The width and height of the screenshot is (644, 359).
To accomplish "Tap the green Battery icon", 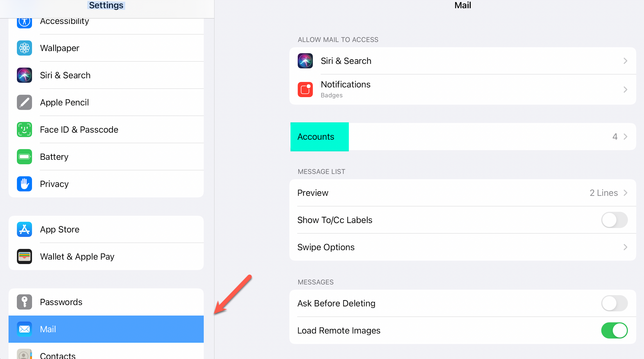I will pos(24,157).
